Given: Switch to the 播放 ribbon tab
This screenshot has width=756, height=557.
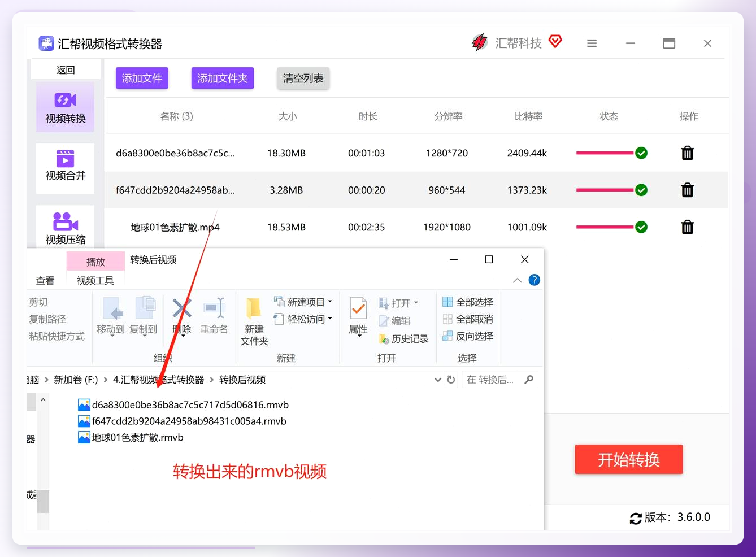Looking at the screenshot, I should [x=95, y=262].
